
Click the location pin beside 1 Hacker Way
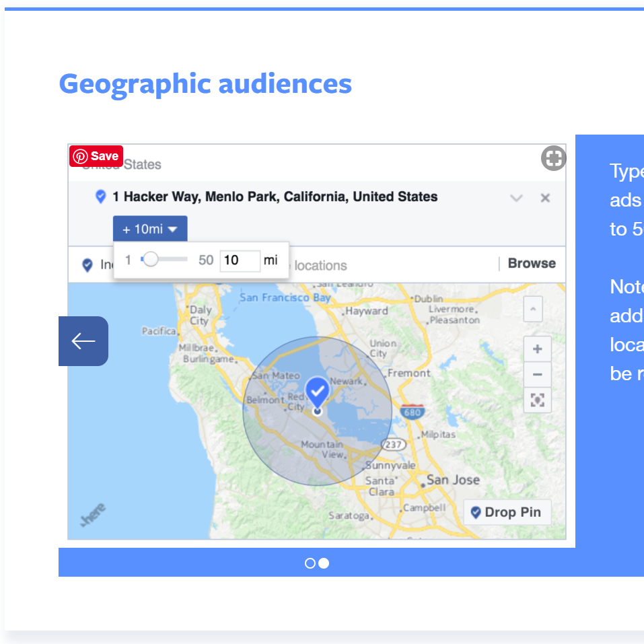click(x=101, y=196)
